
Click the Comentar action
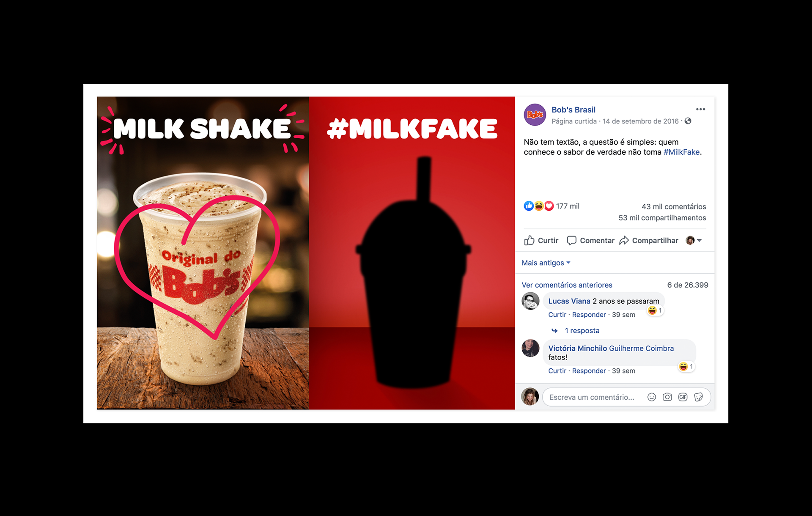[590, 240]
